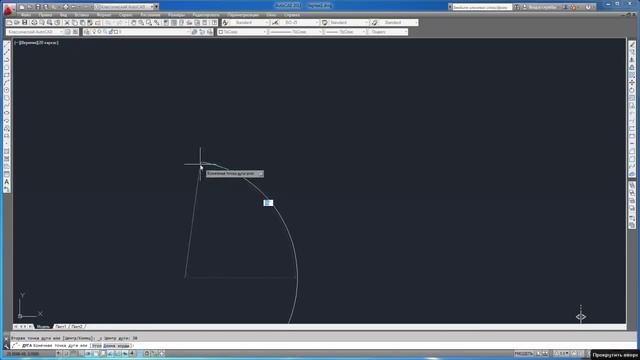Viewport: 640px width, 360px height.
Task: Choose the Угол option in command line
Action: point(96,346)
